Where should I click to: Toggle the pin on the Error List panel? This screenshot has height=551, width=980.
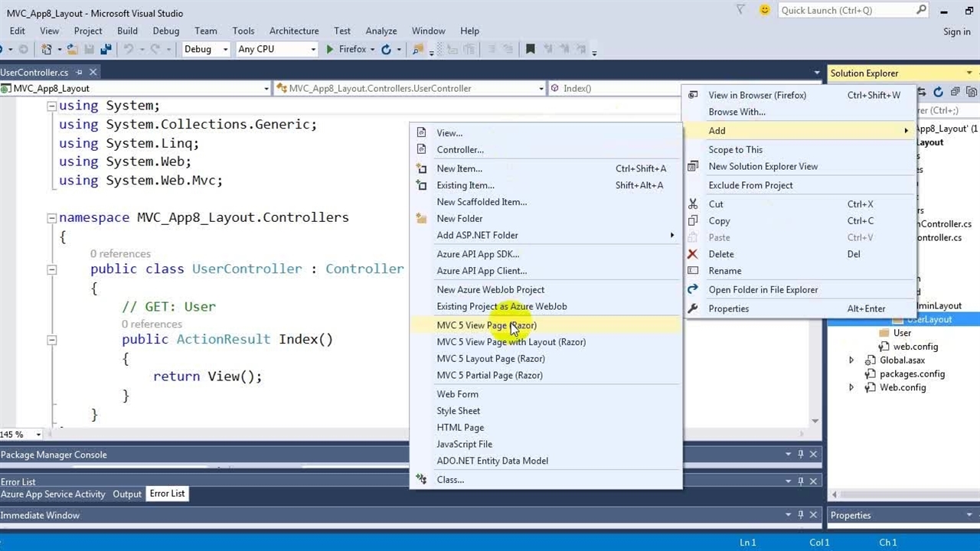point(801,481)
